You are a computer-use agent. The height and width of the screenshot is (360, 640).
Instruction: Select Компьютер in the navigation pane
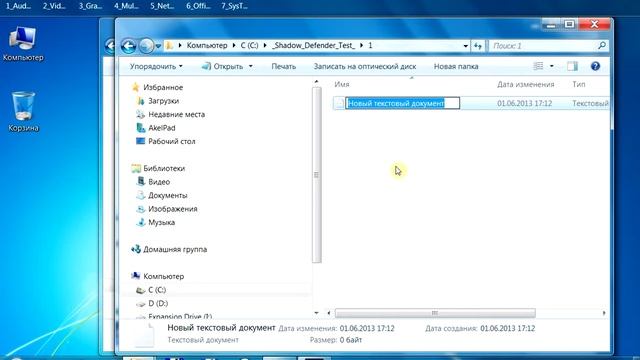(x=163, y=276)
